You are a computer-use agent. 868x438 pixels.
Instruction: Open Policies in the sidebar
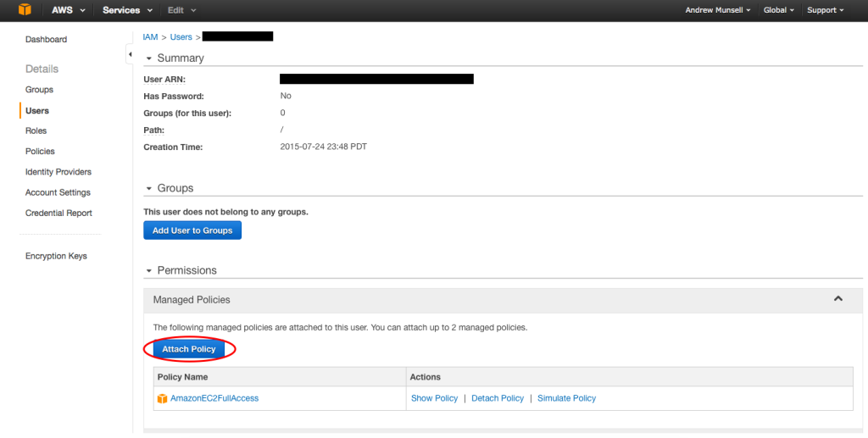click(x=40, y=151)
